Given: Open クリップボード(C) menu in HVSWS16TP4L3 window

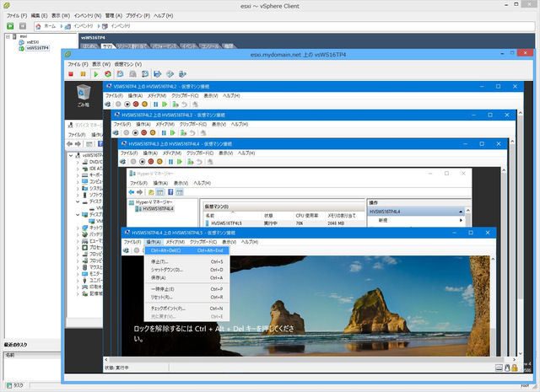Looking at the screenshot, I should coord(193,124).
